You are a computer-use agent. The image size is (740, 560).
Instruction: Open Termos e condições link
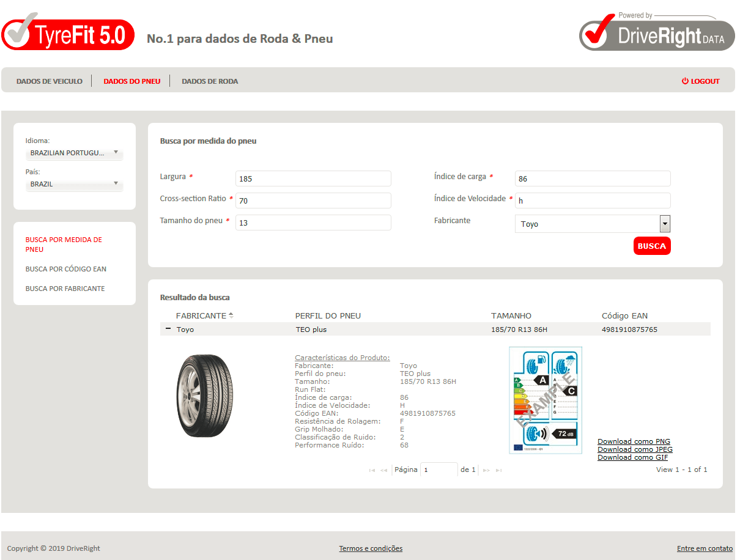pyautogui.click(x=371, y=548)
